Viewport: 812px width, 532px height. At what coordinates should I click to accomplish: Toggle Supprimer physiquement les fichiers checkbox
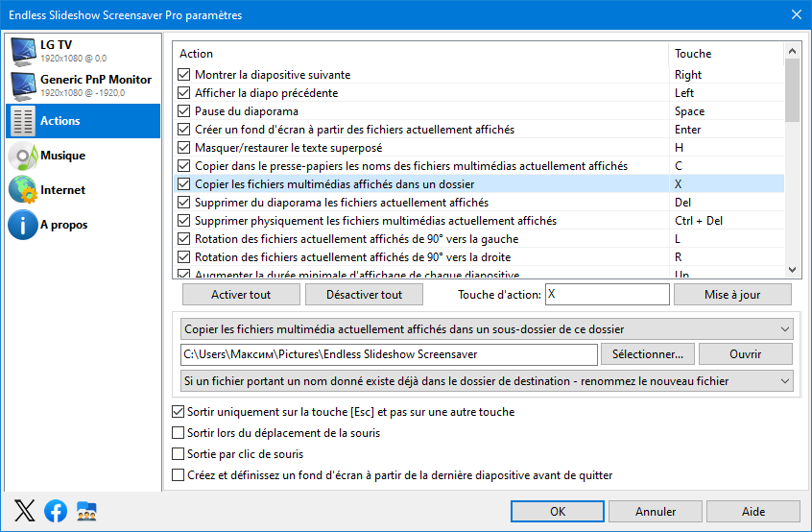[184, 221]
